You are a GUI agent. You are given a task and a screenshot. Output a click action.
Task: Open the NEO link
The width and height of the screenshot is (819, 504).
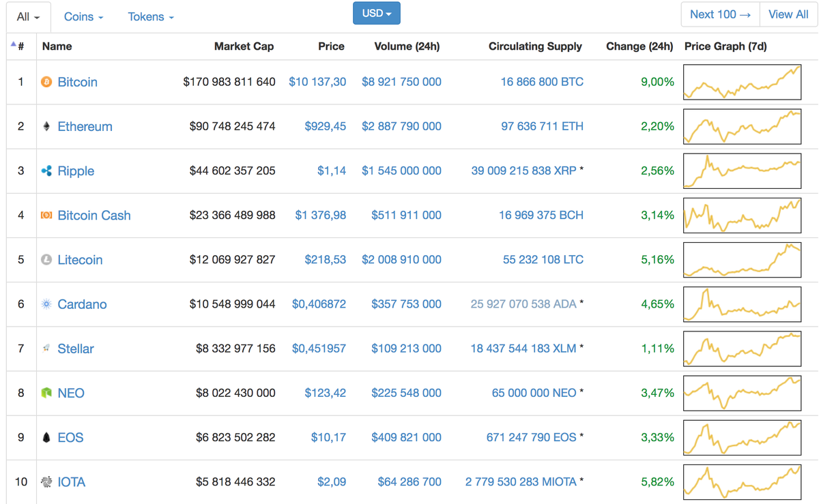71,394
